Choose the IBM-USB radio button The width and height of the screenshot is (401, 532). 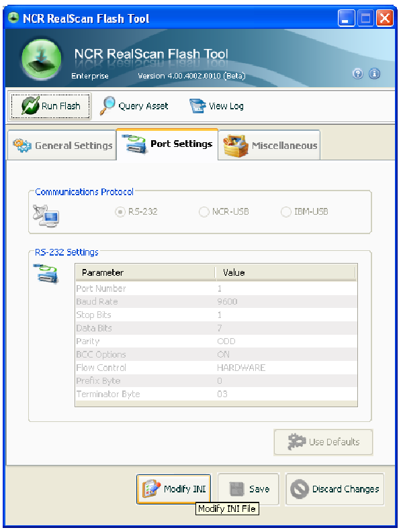pos(285,212)
